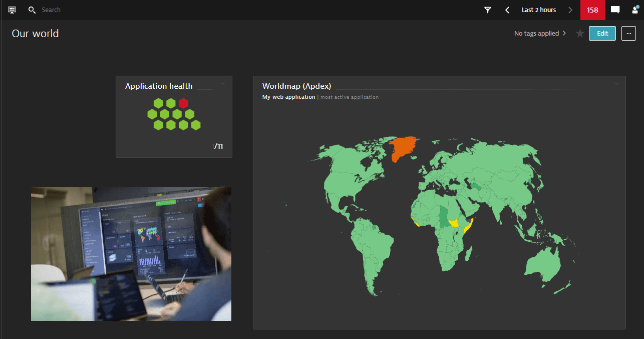The image size is (644, 339).
Task: Open the Last 2 hours timeframe selector
Action: click(538, 10)
